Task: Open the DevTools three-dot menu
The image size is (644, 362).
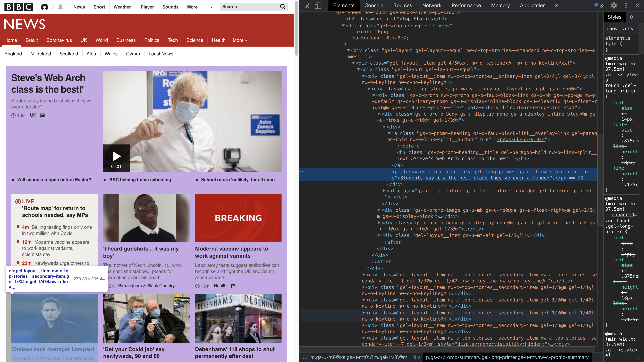Action: click(x=626, y=5)
